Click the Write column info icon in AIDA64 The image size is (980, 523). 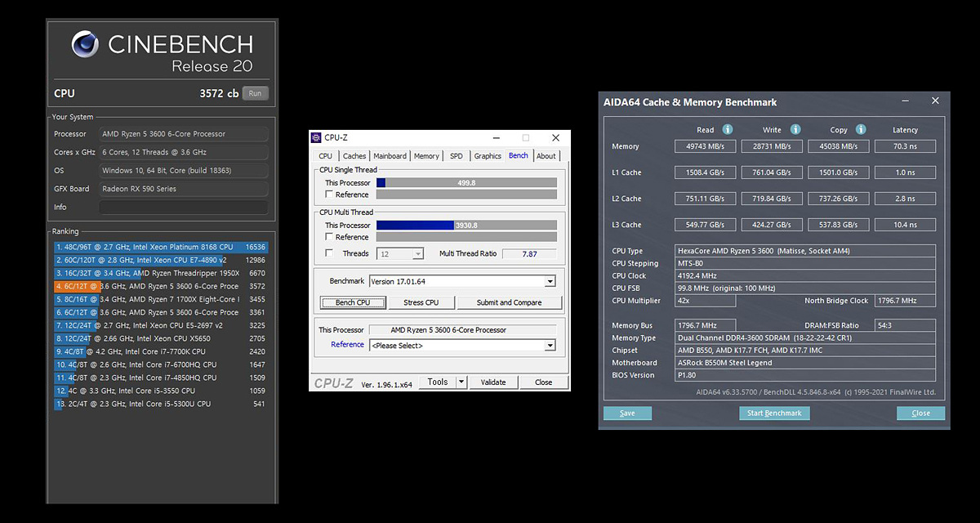coord(795,129)
